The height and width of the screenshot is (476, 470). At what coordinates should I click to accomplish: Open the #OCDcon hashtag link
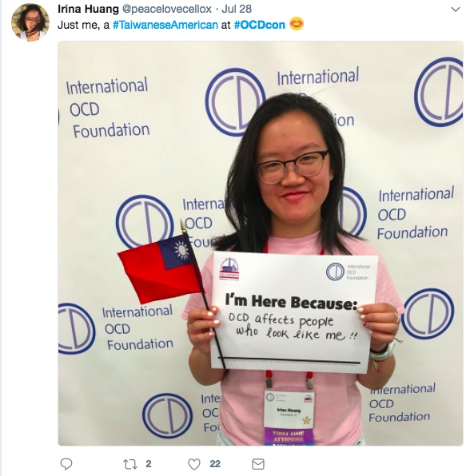pyautogui.click(x=260, y=25)
